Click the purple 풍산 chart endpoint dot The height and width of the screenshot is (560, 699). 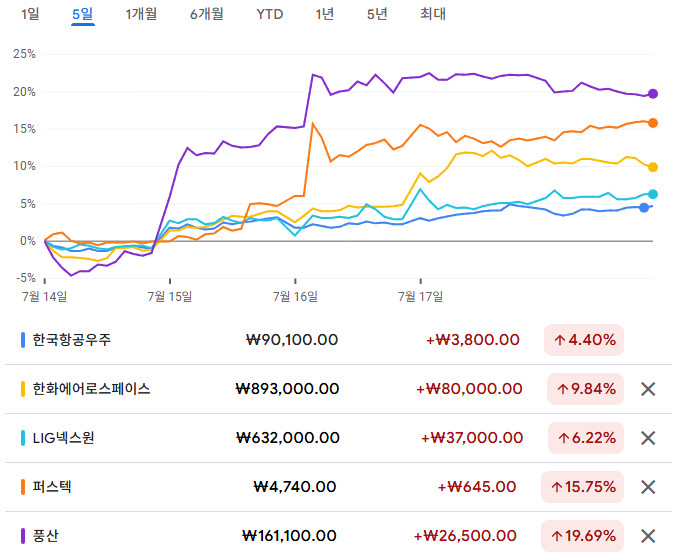click(653, 94)
